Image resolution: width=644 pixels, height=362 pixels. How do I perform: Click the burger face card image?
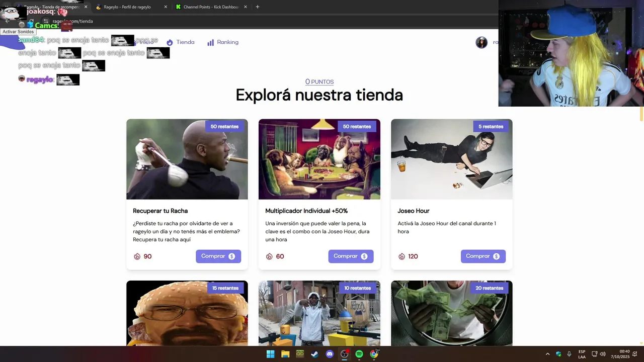[187, 313]
